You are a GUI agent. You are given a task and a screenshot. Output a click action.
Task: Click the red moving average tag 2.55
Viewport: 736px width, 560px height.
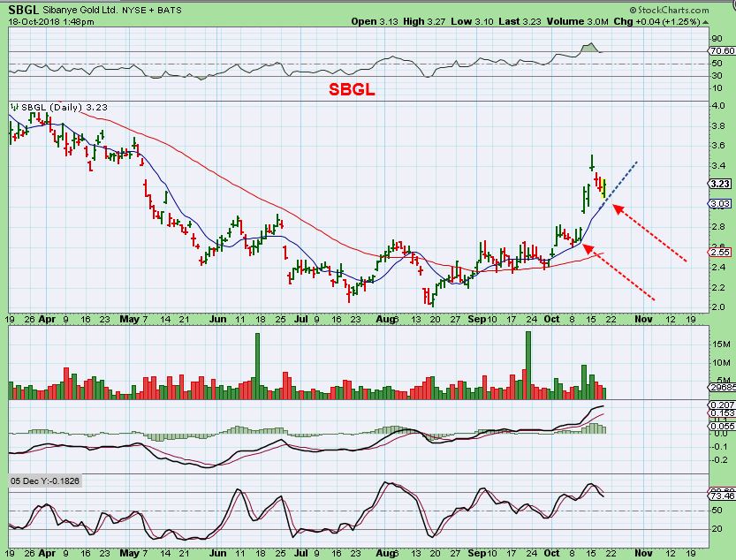719,252
